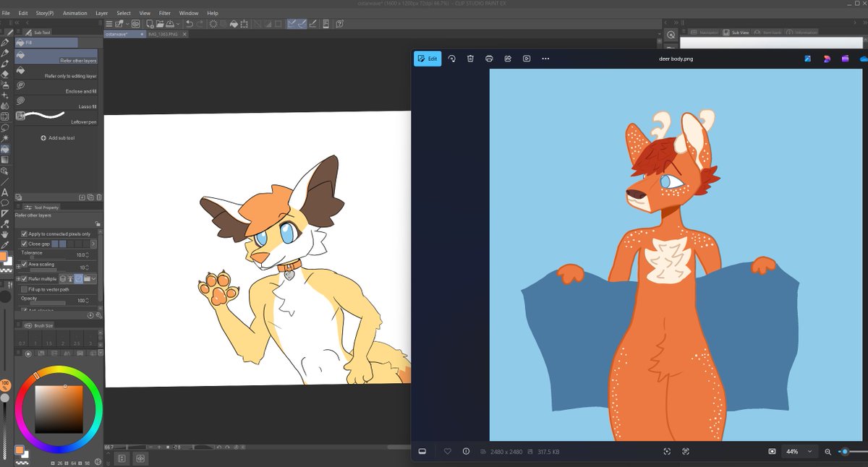Toggle filmstrip icon at Photos bottom left
868x467 pixels.
coord(422,451)
